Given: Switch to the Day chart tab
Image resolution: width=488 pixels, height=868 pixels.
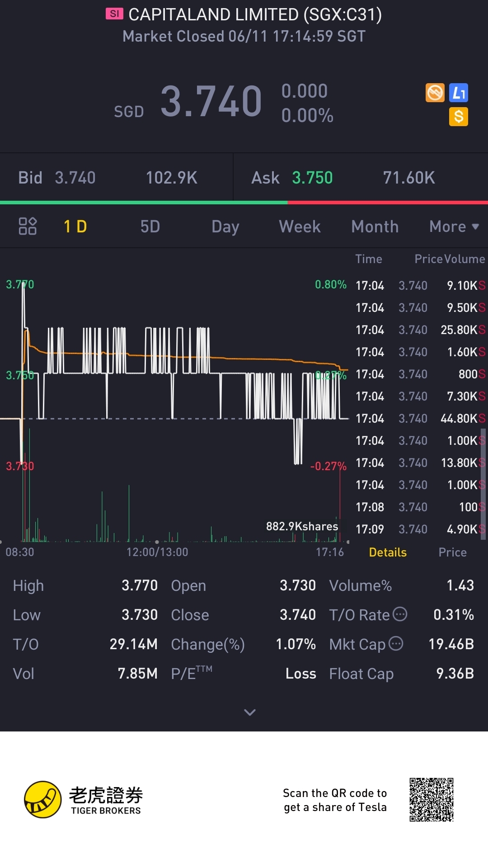Looking at the screenshot, I should [225, 227].
